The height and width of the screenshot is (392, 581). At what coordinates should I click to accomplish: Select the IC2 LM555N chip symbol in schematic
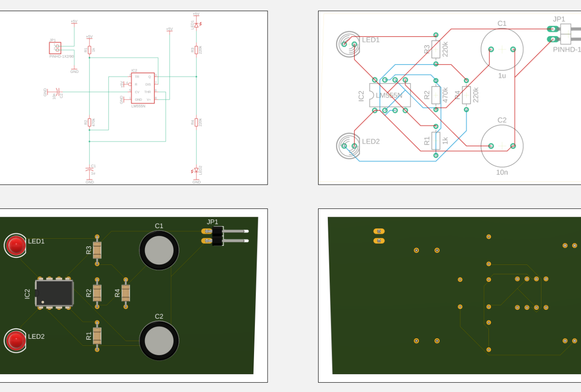(142, 88)
